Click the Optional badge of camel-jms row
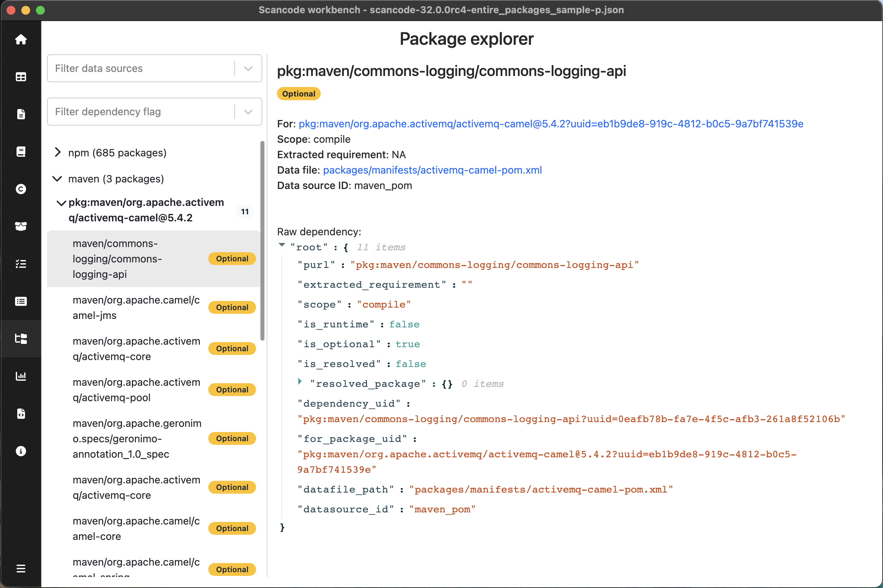Image resolution: width=883 pixels, height=588 pixels. click(232, 308)
